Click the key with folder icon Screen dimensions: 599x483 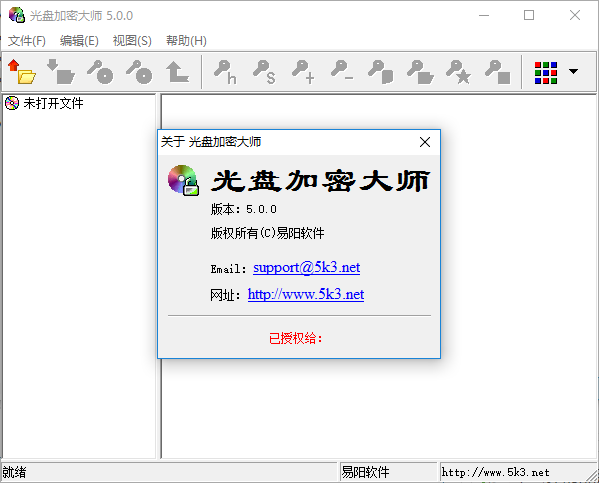click(x=420, y=72)
